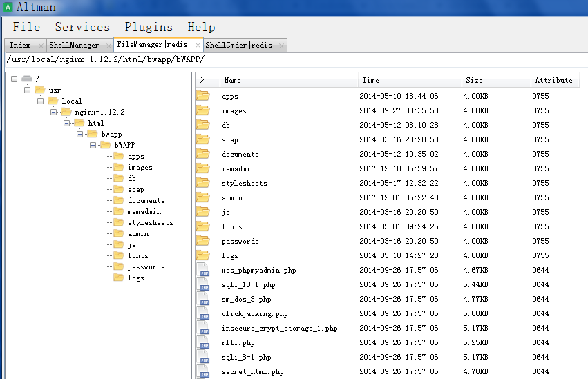Close the ShellCmder|redis tab
The image size is (588, 379).
click(x=280, y=46)
